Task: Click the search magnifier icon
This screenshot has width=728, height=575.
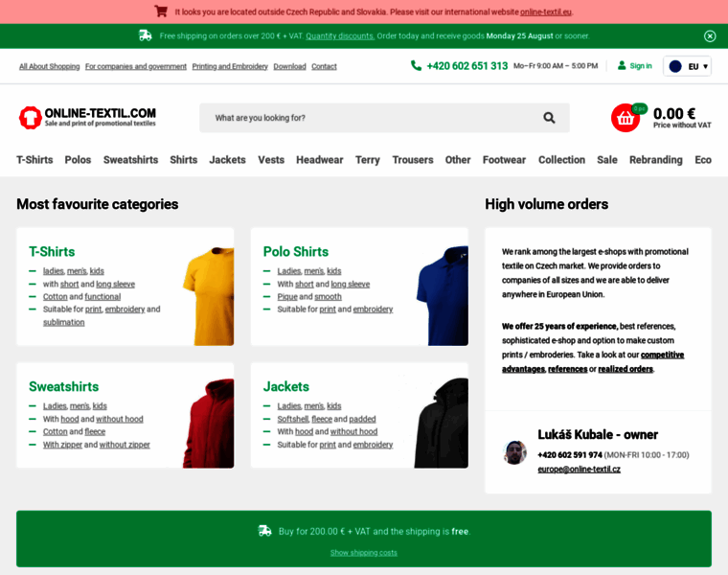Action: click(549, 118)
